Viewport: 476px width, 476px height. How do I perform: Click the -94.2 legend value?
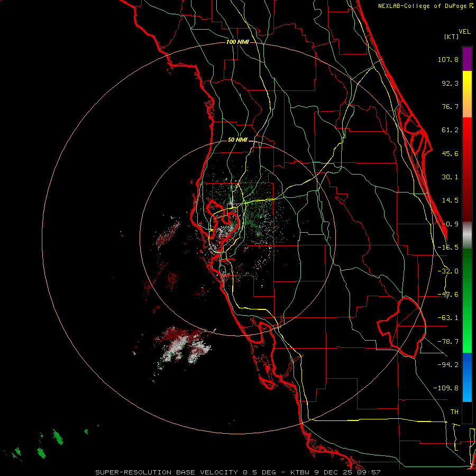pos(448,365)
